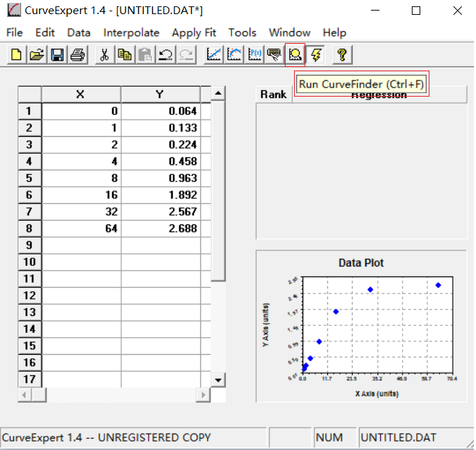Click the X column header

[x=80, y=95]
